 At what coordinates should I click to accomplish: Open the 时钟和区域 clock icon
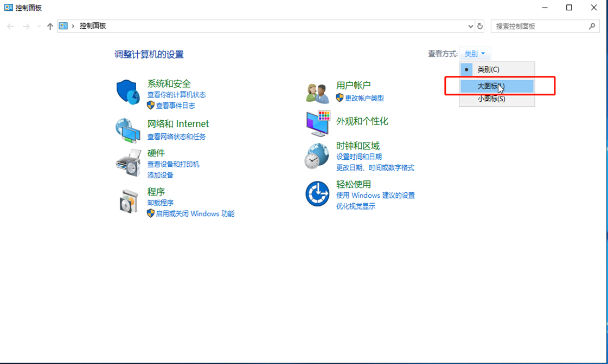point(317,157)
